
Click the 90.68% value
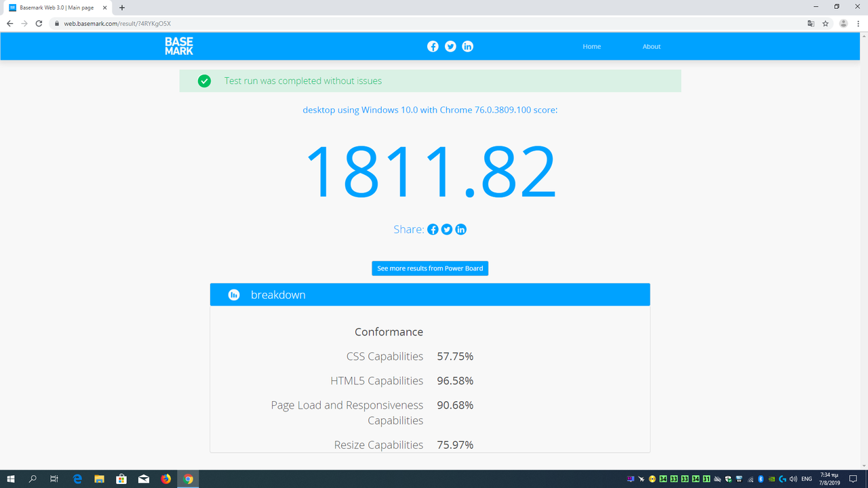point(455,405)
